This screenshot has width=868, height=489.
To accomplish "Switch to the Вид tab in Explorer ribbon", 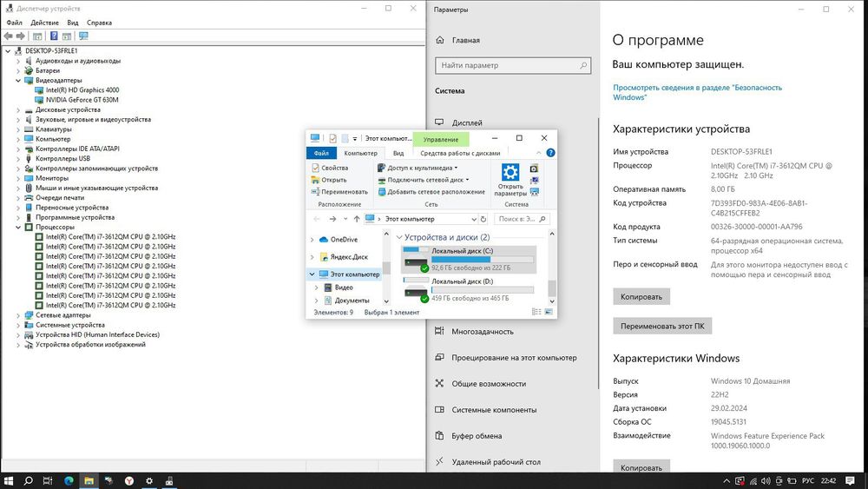I will pos(398,153).
